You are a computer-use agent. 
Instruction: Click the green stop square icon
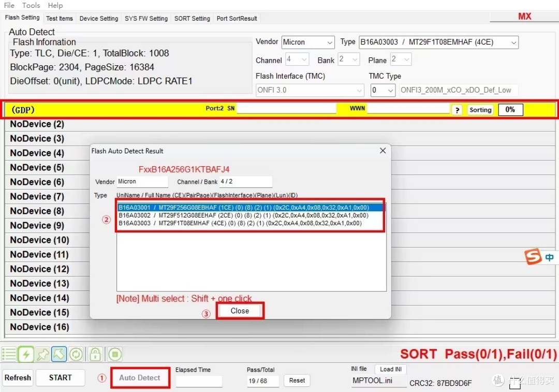tap(115, 355)
